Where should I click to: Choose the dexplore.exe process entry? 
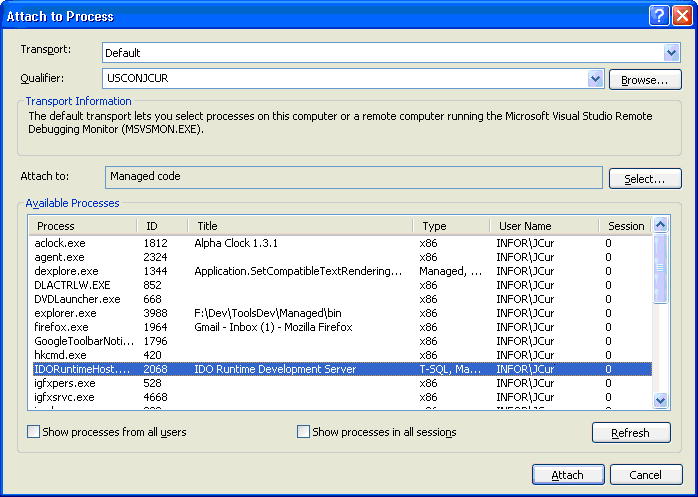(x=66, y=271)
